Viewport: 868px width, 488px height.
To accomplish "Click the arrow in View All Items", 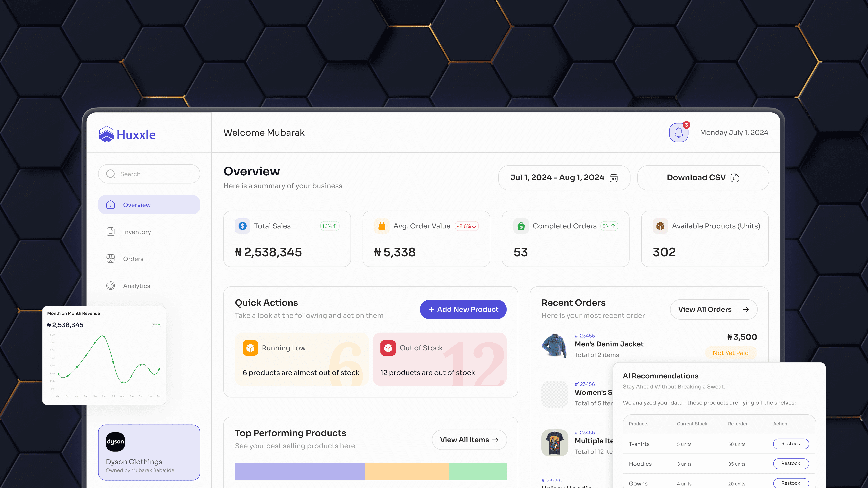I will coord(495,440).
